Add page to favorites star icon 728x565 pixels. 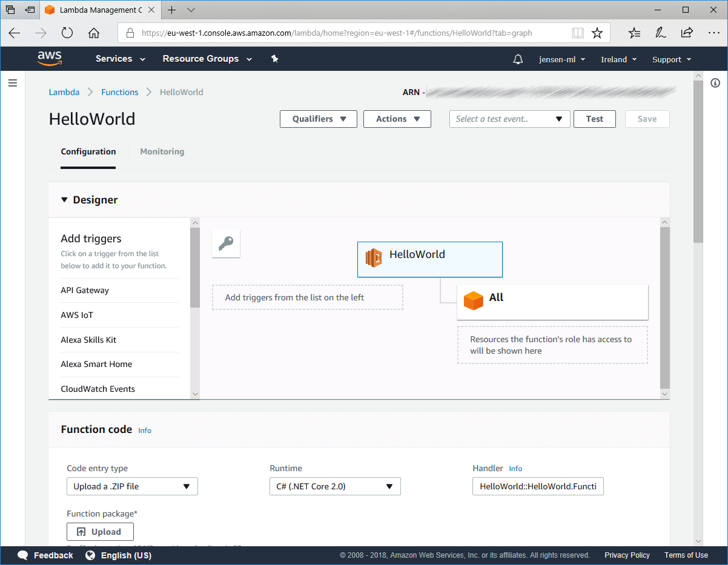597,33
